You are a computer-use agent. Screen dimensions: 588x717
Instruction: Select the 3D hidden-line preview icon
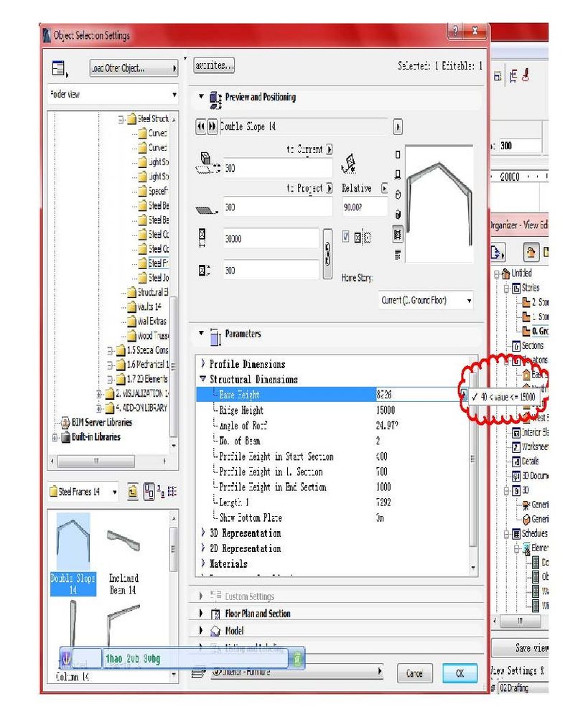[398, 195]
